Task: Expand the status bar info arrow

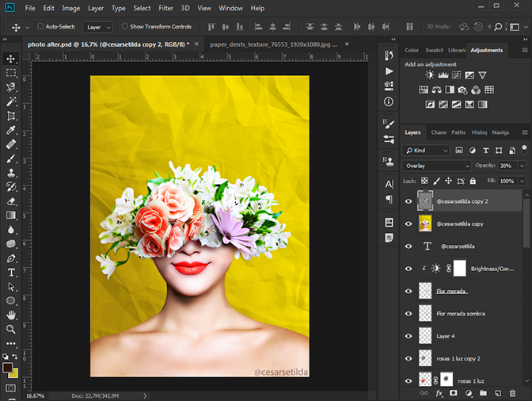Action: click(x=145, y=395)
